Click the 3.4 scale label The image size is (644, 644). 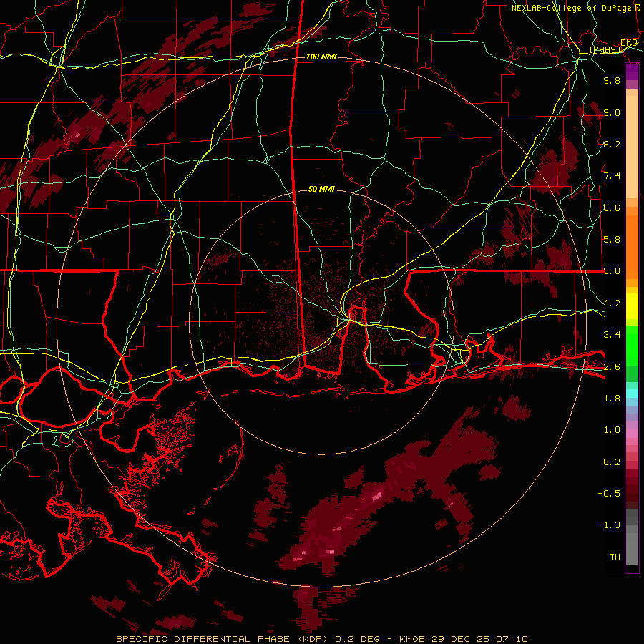point(612,335)
